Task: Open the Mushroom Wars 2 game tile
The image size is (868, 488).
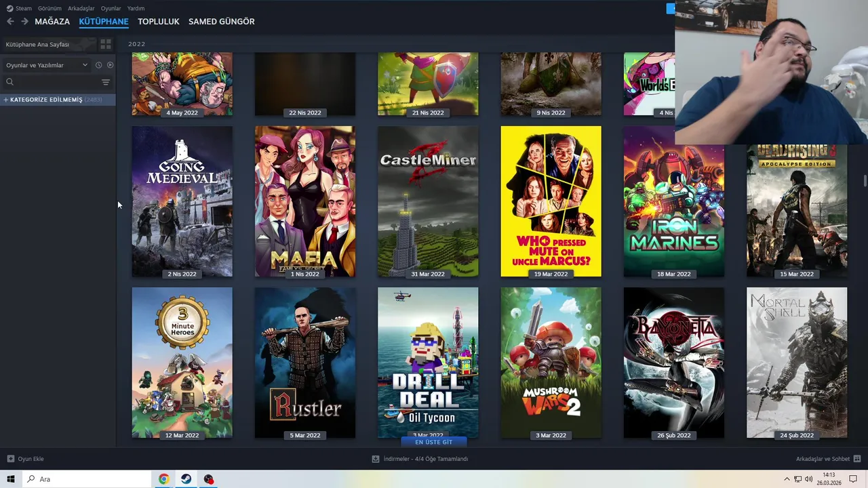Action: tap(551, 363)
